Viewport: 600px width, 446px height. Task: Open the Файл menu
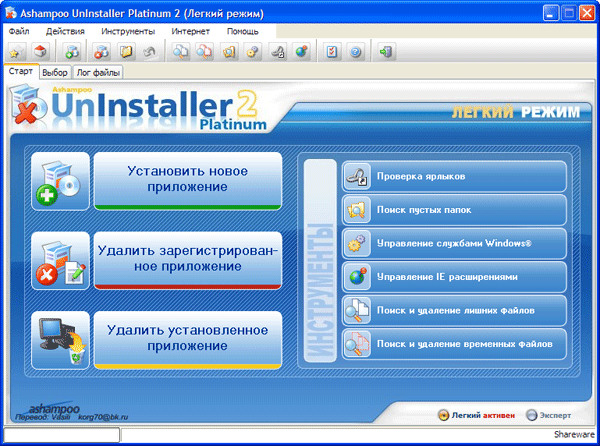19,31
